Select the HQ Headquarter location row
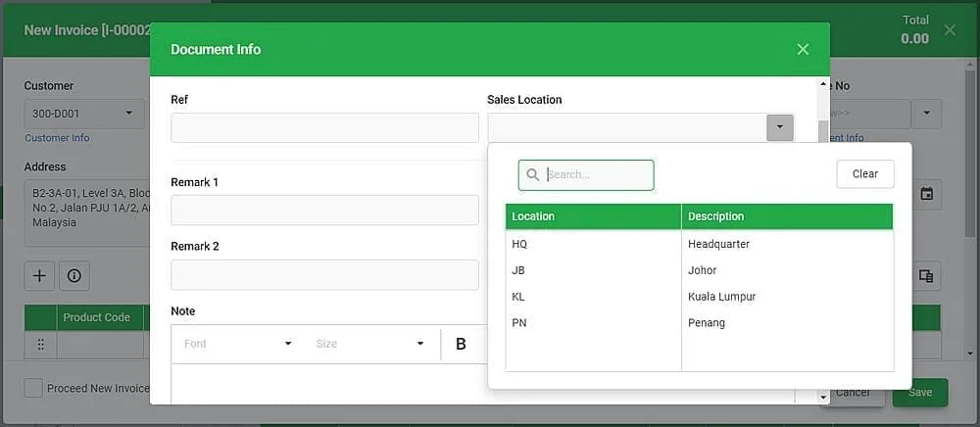980x427 pixels. click(x=700, y=244)
